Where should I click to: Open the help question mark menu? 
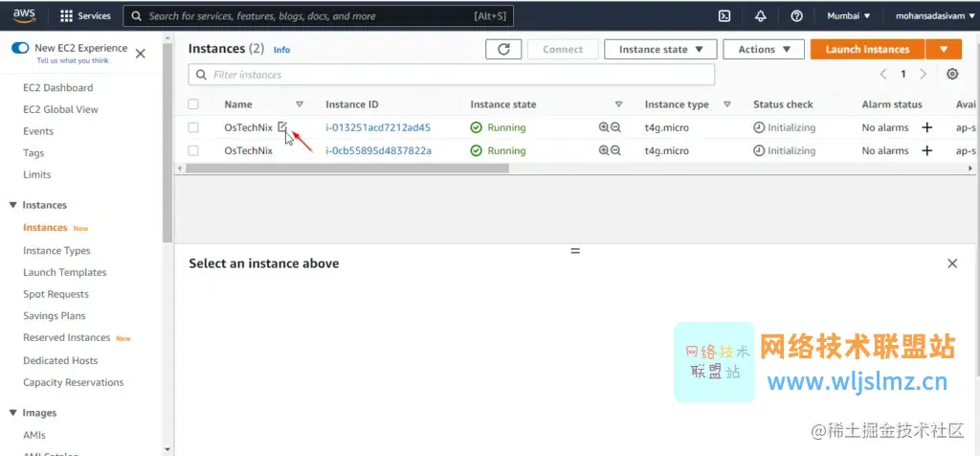796,16
